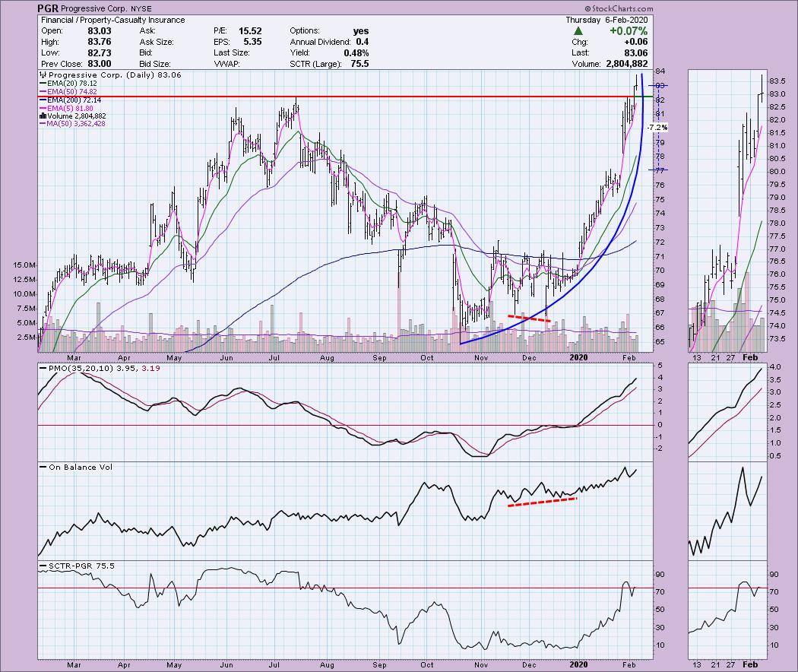Click the High value 83.76
The height and width of the screenshot is (672, 798).
(x=100, y=43)
